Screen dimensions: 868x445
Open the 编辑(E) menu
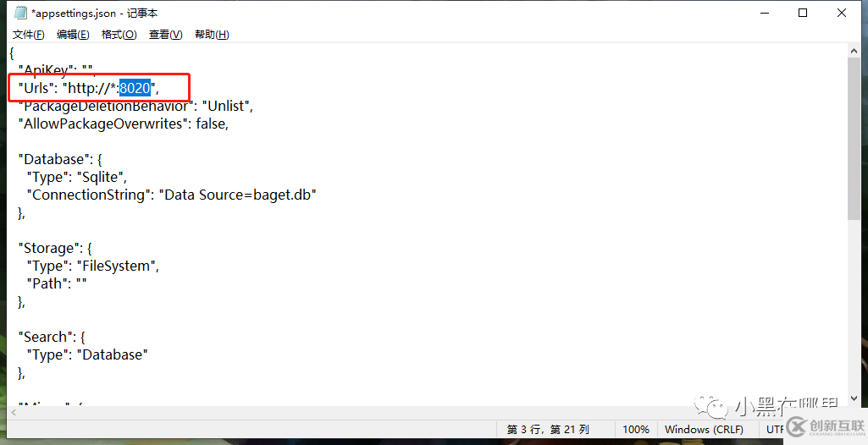pos(73,35)
